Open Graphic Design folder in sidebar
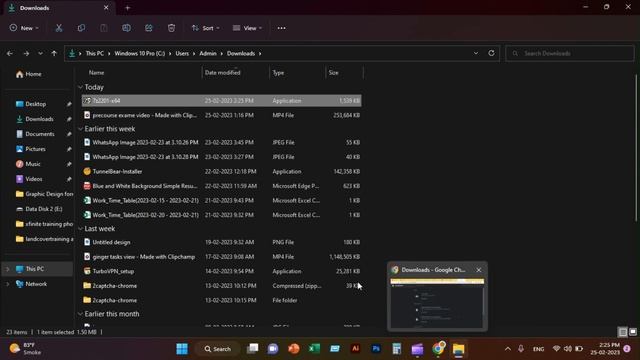Screen dimensions: 640x360 pos(44,194)
